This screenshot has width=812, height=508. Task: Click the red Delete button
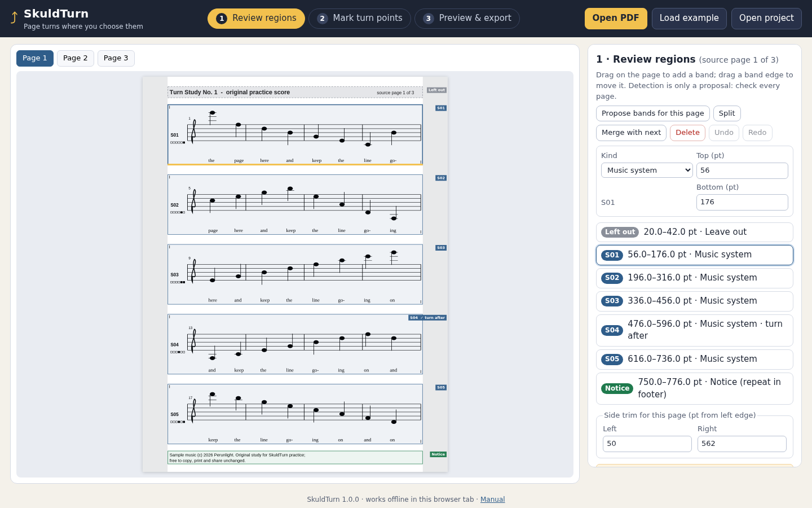[x=687, y=133]
